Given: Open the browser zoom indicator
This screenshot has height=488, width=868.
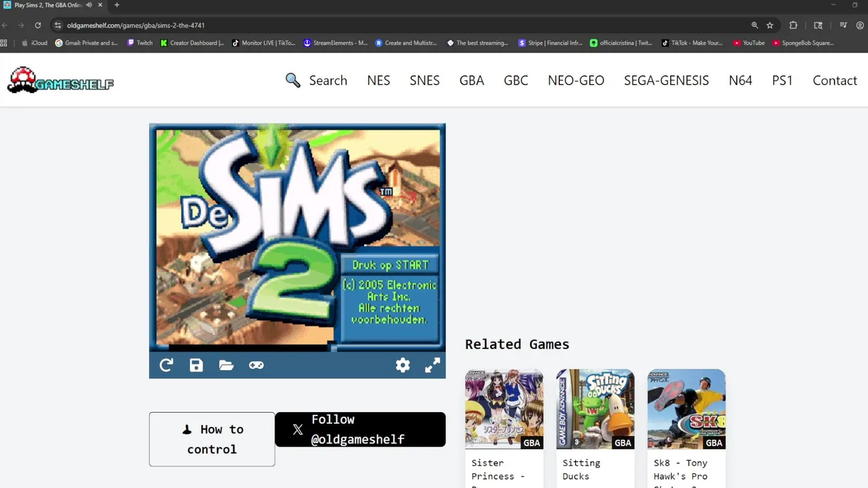Looking at the screenshot, I should pos(754,25).
